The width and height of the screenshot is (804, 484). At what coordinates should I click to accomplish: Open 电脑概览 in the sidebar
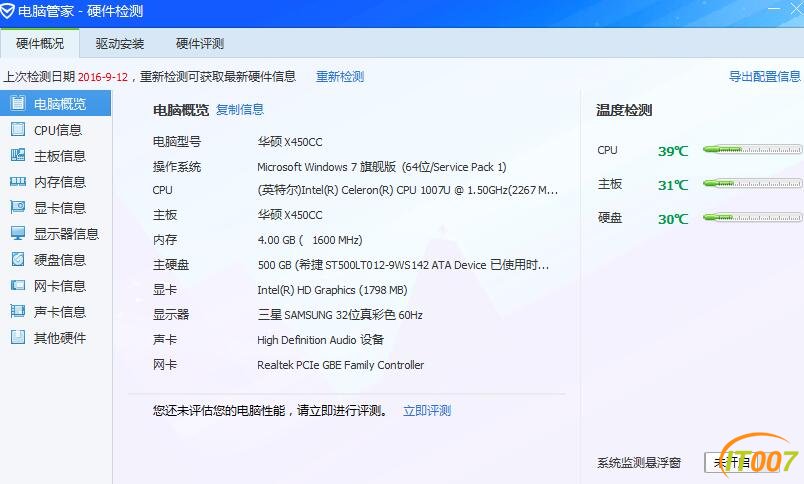(55, 104)
